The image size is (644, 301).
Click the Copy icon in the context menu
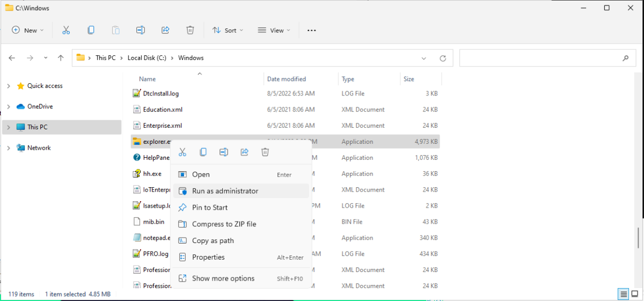point(203,152)
